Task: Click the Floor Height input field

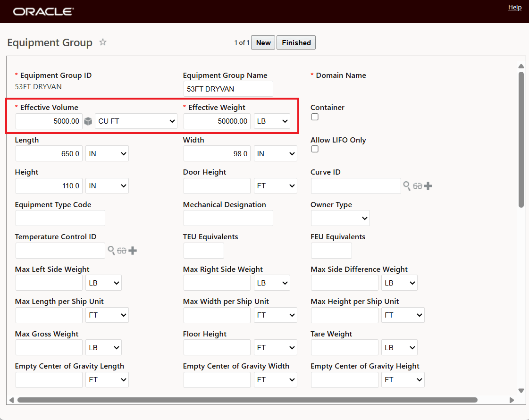Action: pos(217,347)
